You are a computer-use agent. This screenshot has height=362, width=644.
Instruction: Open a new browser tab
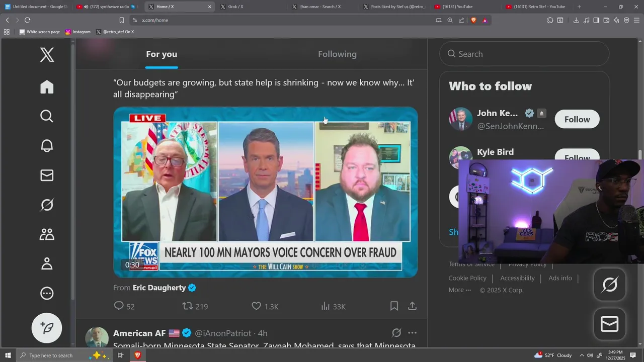(x=579, y=7)
